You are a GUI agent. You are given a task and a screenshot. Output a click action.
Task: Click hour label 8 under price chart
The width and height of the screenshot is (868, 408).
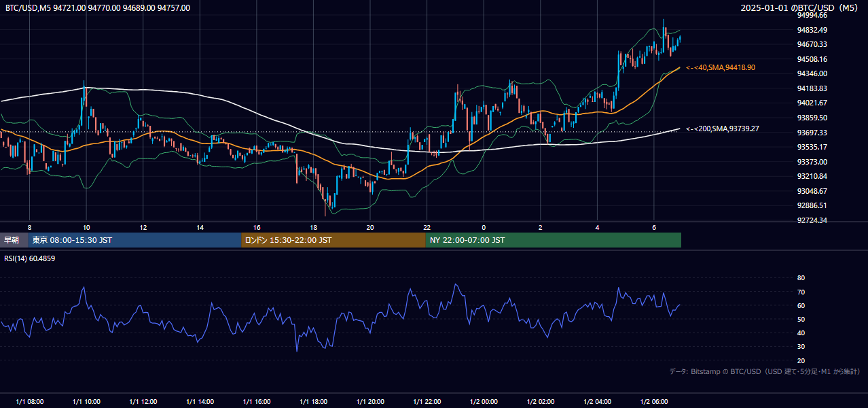tap(29, 227)
